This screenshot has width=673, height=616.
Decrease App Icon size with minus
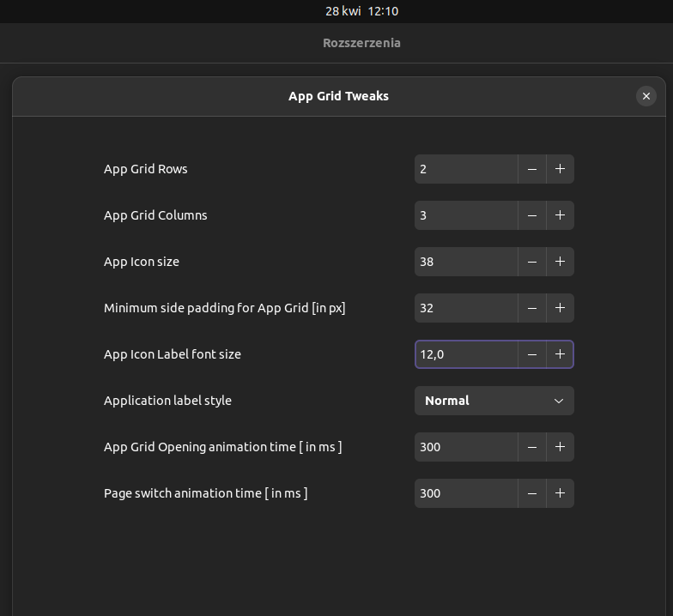click(532, 262)
